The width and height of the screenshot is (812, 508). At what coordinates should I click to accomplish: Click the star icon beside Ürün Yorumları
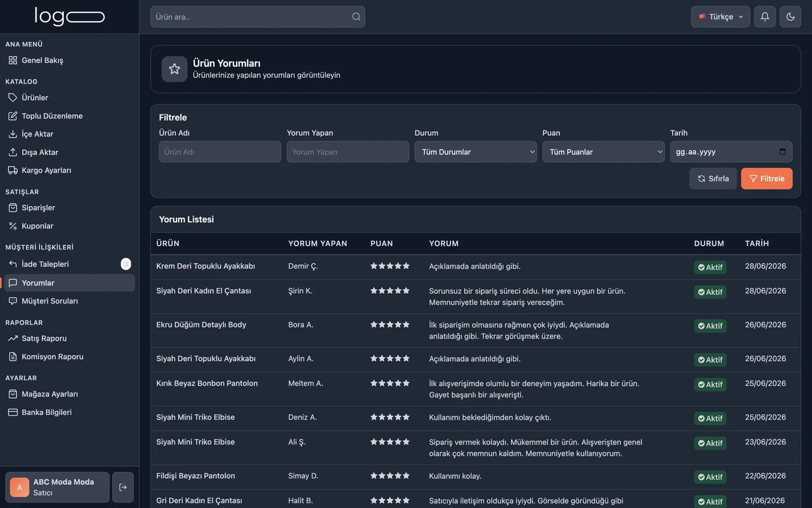pos(175,69)
